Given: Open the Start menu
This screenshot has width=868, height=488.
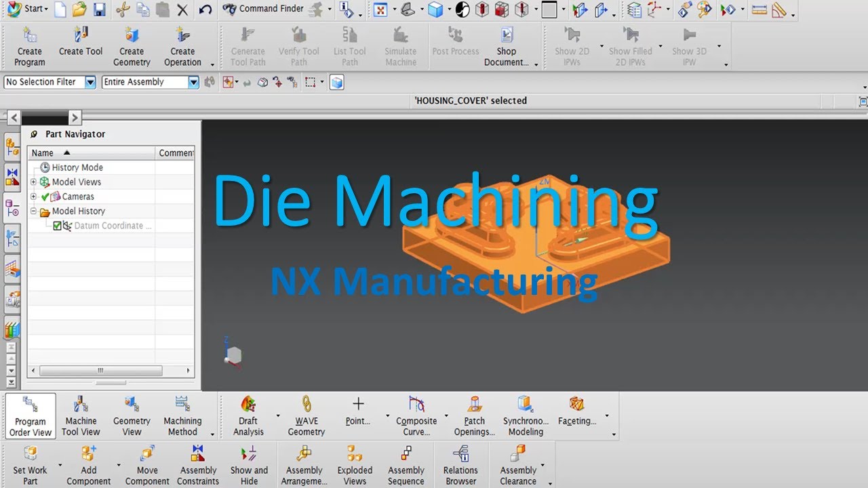Looking at the screenshot, I should (x=26, y=9).
